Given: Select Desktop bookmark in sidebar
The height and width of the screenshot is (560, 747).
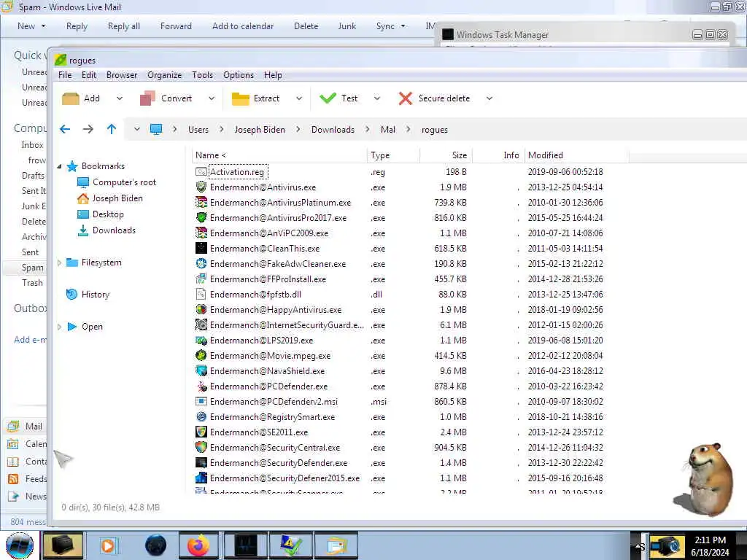Looking at the screenshot, I should (x=108, y=214).
